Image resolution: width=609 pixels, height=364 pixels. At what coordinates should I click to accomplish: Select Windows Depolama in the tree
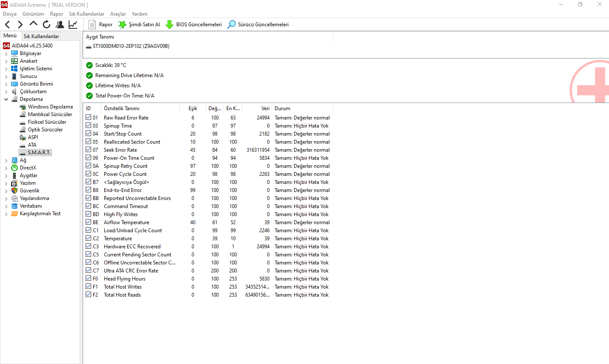tap(50, 107)
